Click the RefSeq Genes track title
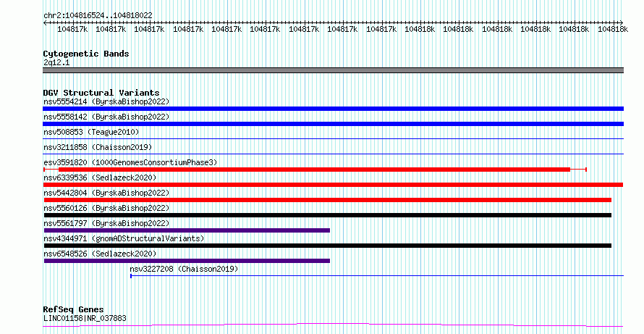The height and width of the screenshot is (334, 644). click(x=74, y=309)
